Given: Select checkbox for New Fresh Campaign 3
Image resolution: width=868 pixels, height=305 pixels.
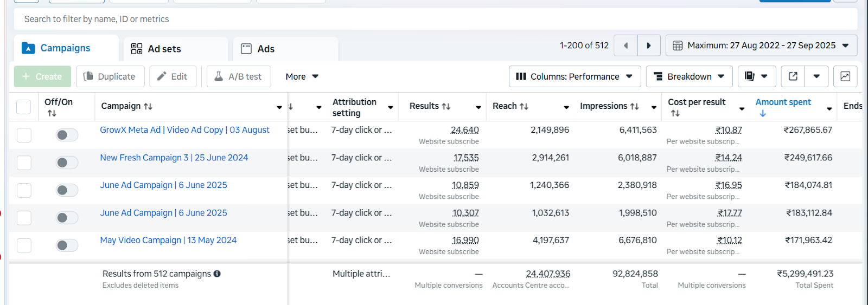Looking at the screenshot, I should [24, 163].
